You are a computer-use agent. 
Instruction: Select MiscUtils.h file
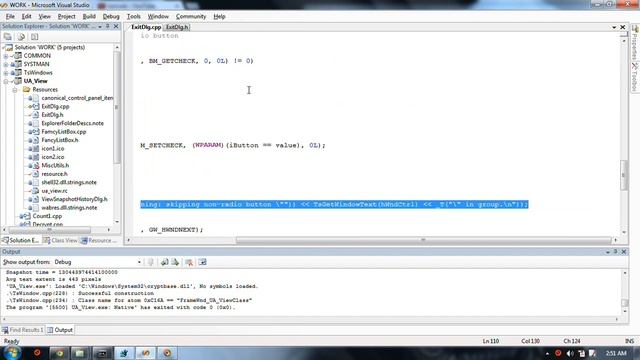coord(55,165)
